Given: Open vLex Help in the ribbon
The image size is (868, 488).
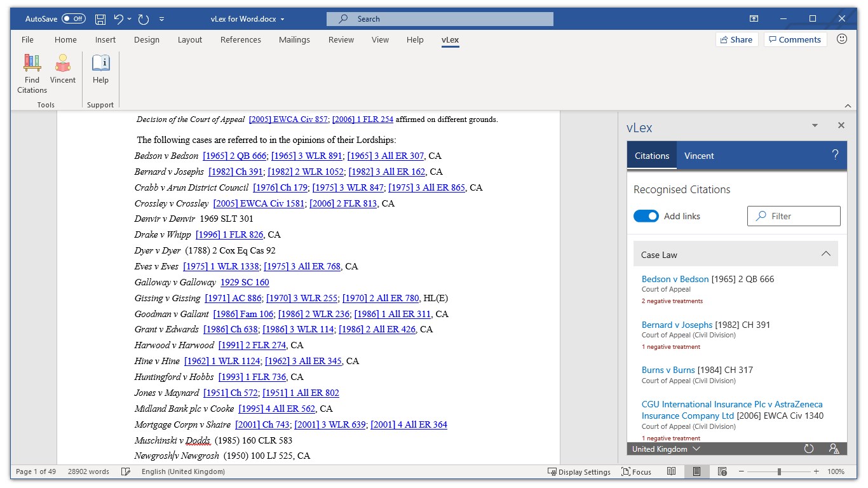Looking at the screenshot, I should pyautogui.click(x=100, y=69).
